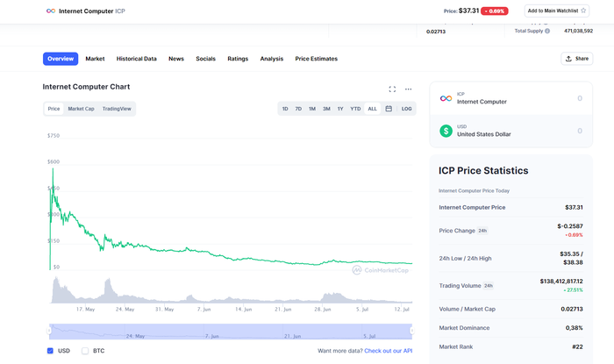Switch to the Market tab
Screen dimensions: 614x364
click(95, 59)
